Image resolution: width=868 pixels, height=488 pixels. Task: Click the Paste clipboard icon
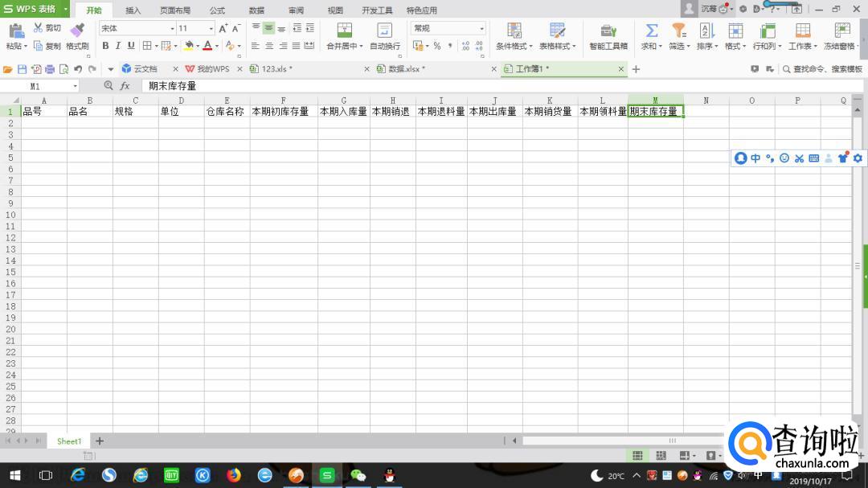point(16,31)
